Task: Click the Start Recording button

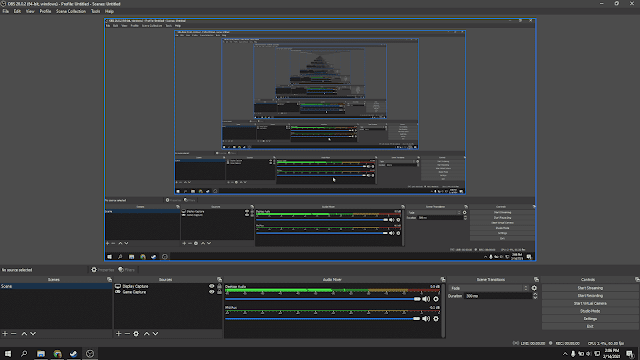Action: (590, 296)
